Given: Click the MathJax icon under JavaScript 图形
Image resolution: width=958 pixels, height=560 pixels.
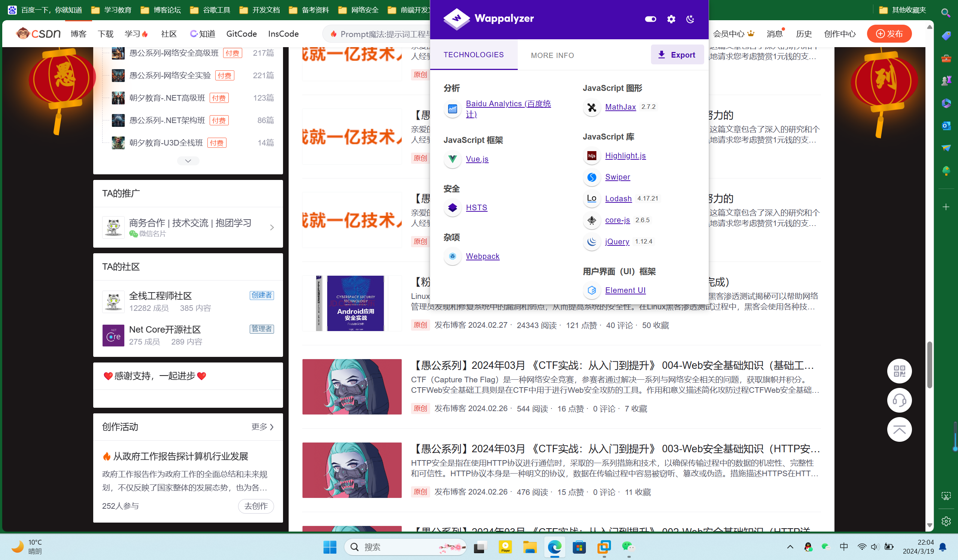Looking at the screenshot, I should pos(591,107).
